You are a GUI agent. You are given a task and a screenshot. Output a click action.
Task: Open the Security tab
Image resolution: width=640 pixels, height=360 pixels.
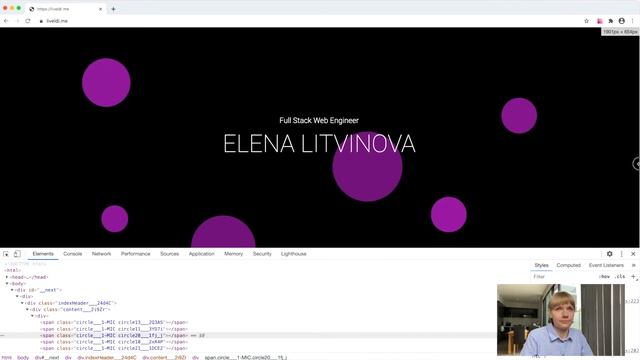point(262,254)
